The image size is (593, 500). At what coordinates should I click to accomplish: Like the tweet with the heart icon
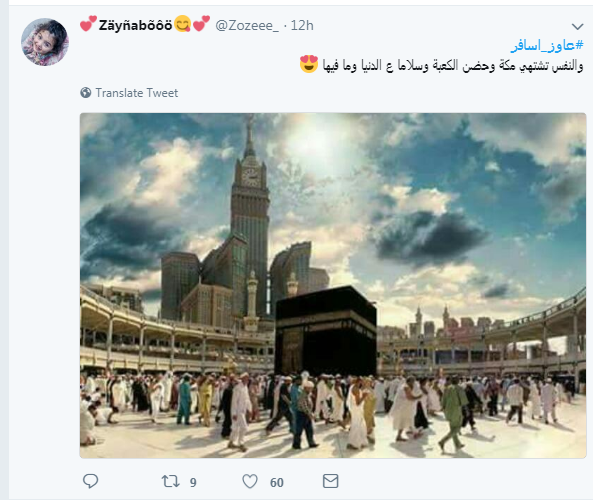[x=250, y=481]
